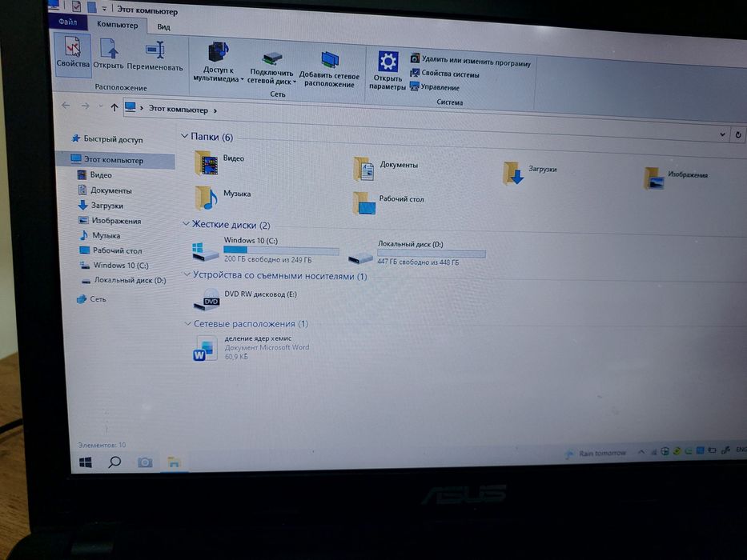Open Музыка in the sidebar
Image resolution: width=747 pixels, height=560 pixels.
100,235
